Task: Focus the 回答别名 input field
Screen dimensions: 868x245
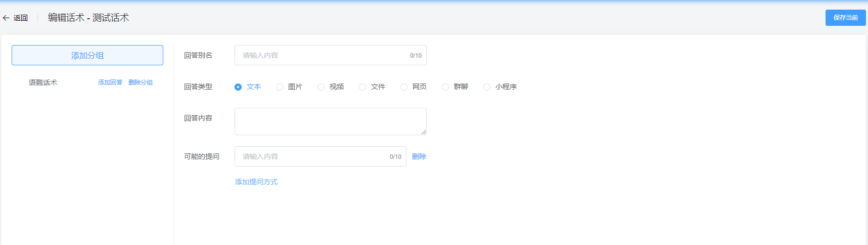Action: point(324,55)
